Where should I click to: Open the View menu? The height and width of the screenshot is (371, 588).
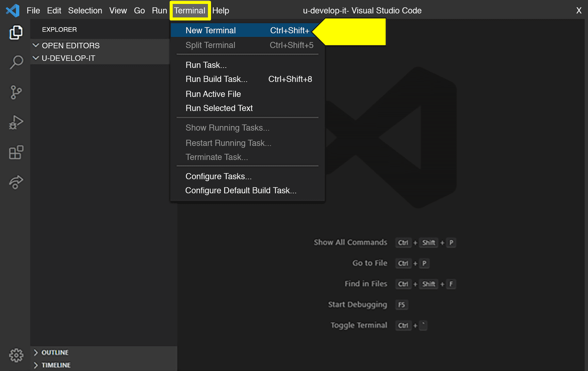[118, 10]
